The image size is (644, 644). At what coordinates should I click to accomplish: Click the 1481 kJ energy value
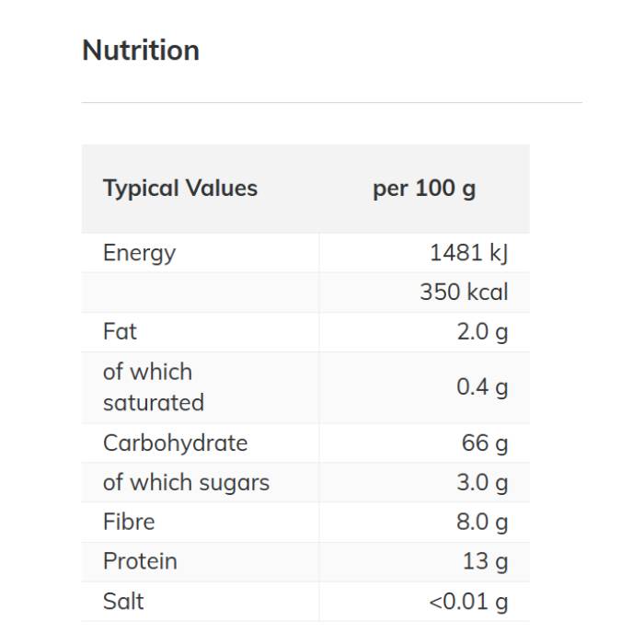(x=468, y=253)
